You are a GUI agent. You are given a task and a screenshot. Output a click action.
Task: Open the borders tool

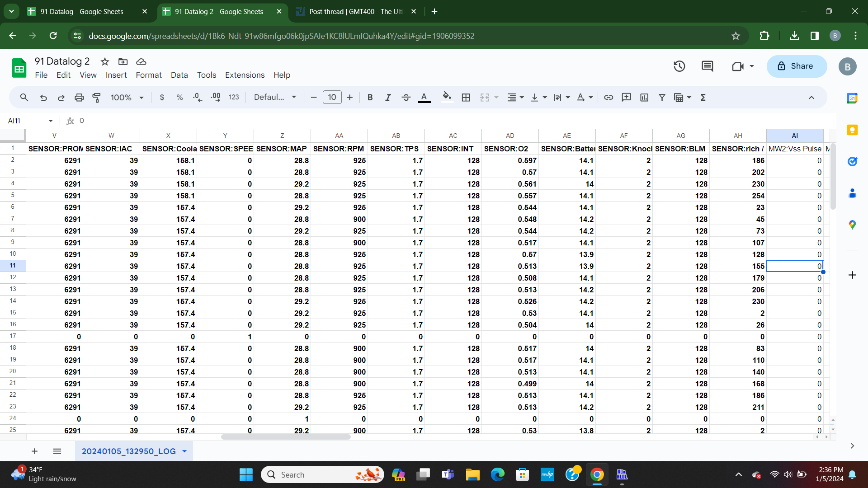466,97
